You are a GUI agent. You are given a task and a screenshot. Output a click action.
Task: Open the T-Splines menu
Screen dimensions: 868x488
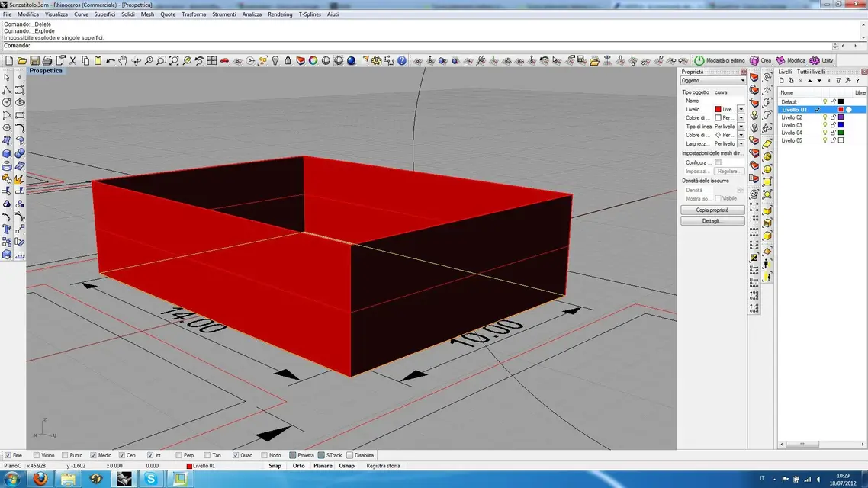click(310, 14)
